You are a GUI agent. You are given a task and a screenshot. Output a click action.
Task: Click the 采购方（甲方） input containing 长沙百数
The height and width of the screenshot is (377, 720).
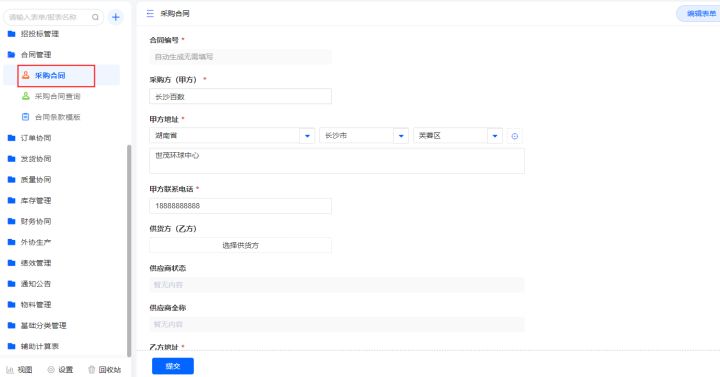(240, 96)
